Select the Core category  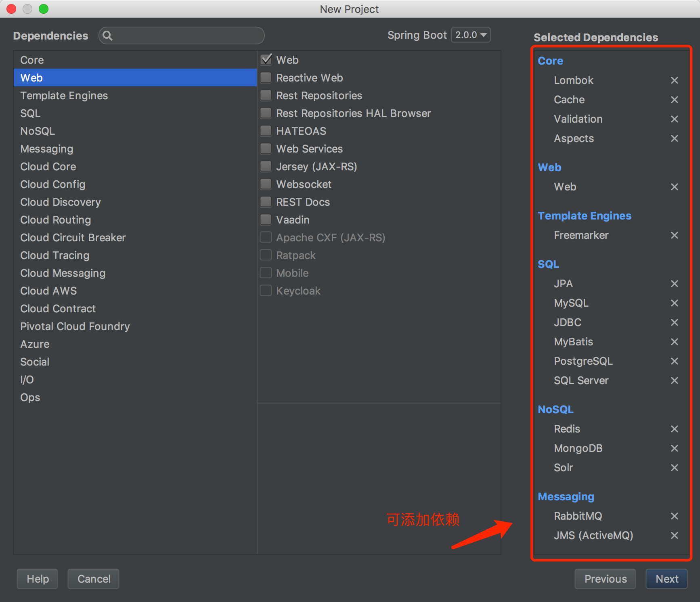tap(135, 60)
